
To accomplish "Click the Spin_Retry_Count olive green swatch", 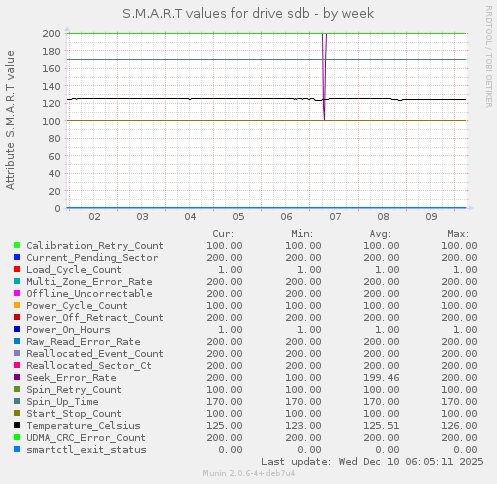I will pos(17,389).
